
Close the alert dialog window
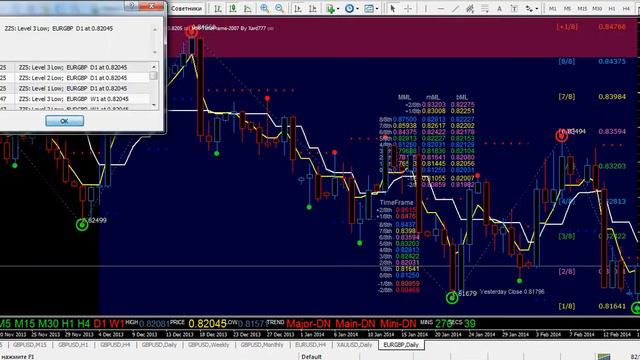pos(151,5)
